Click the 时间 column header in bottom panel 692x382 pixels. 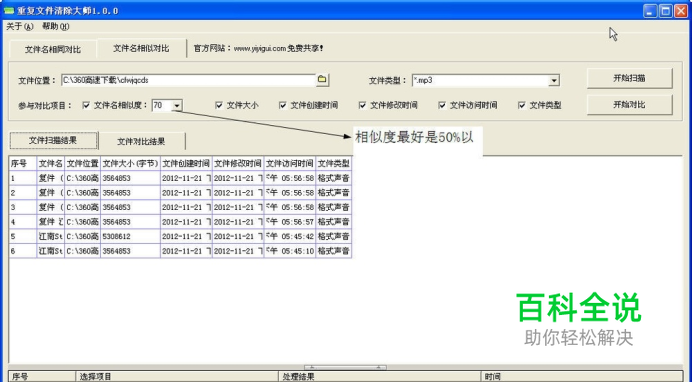click(582, 377)
